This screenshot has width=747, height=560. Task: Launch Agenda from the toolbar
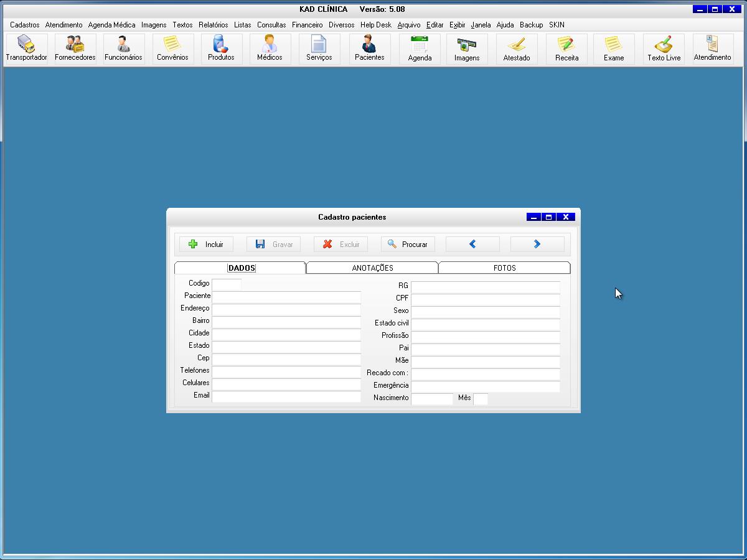tap(420, 49)
